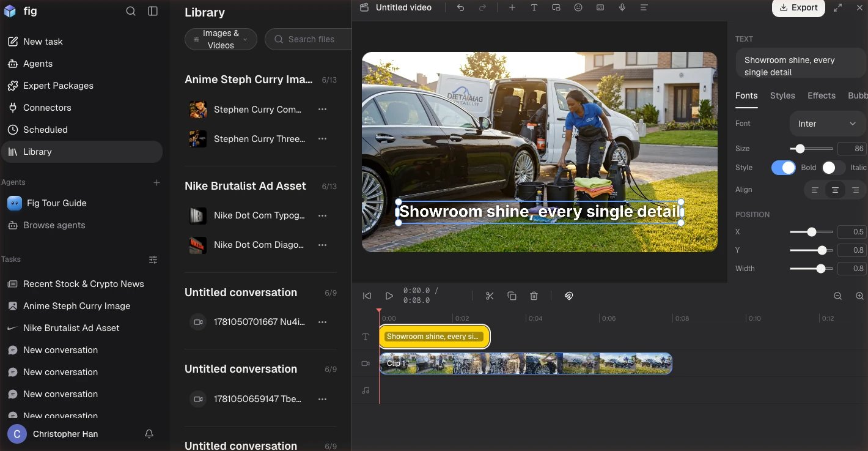Select the Showroom shine text clip on timeline
The width and height of the screenshot is (868, 451).
434,337
